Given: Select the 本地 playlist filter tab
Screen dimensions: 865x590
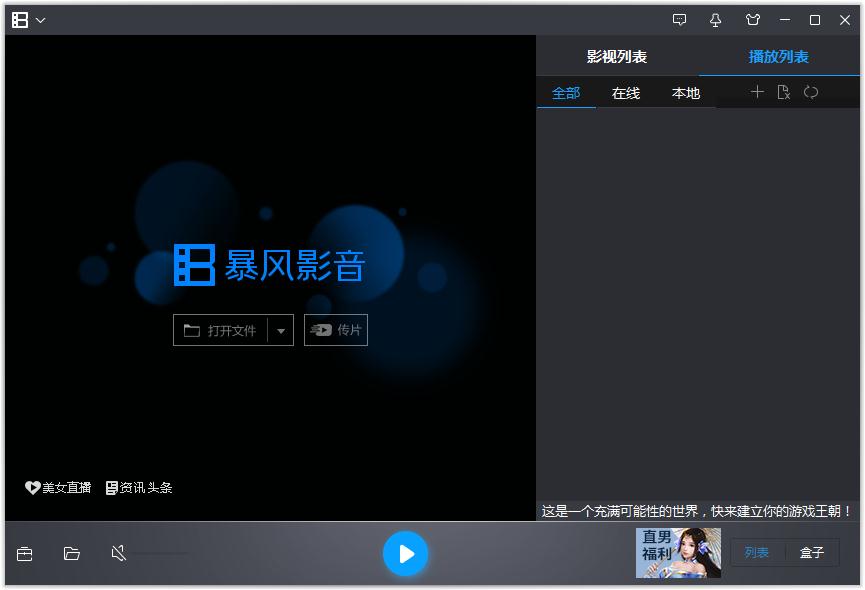Looking at the screenshot, I should [687, 92].
